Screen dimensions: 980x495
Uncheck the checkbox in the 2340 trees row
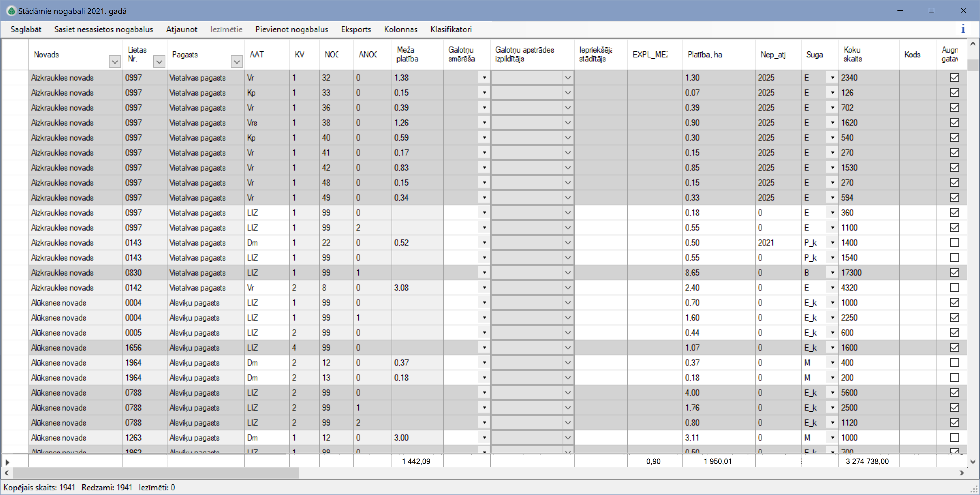point(954,78)
